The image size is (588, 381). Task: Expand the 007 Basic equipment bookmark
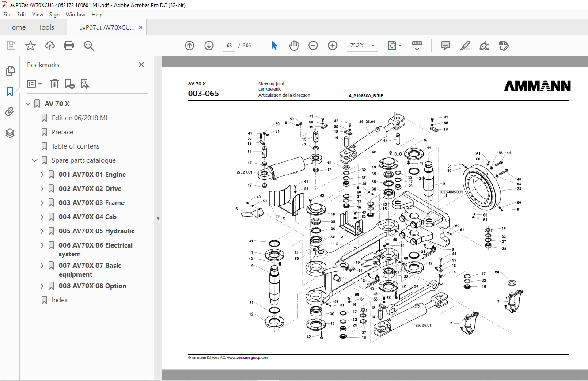[x=42, y=266]
